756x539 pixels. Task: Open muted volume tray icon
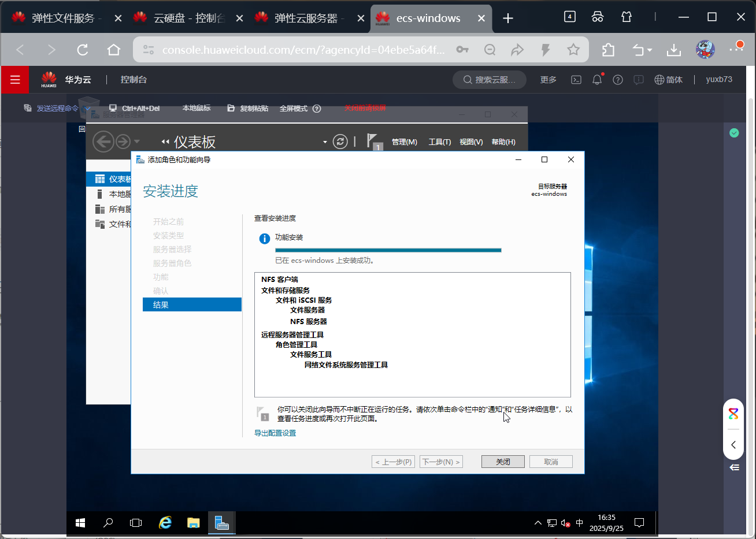point(566,523)
